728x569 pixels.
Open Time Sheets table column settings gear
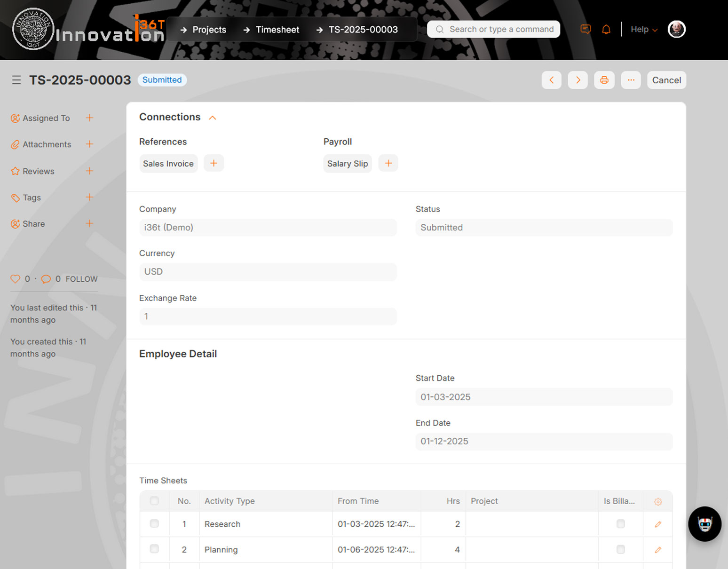pos(657,502)
